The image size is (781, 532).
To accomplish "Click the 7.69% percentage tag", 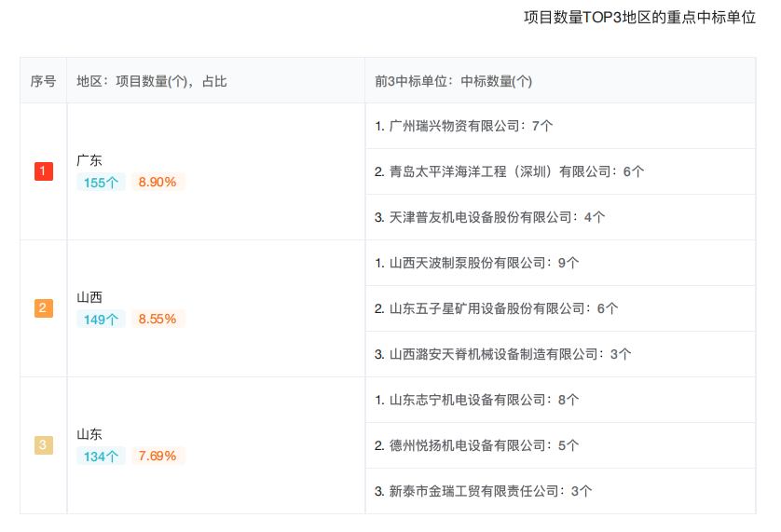I will [158, 456].
